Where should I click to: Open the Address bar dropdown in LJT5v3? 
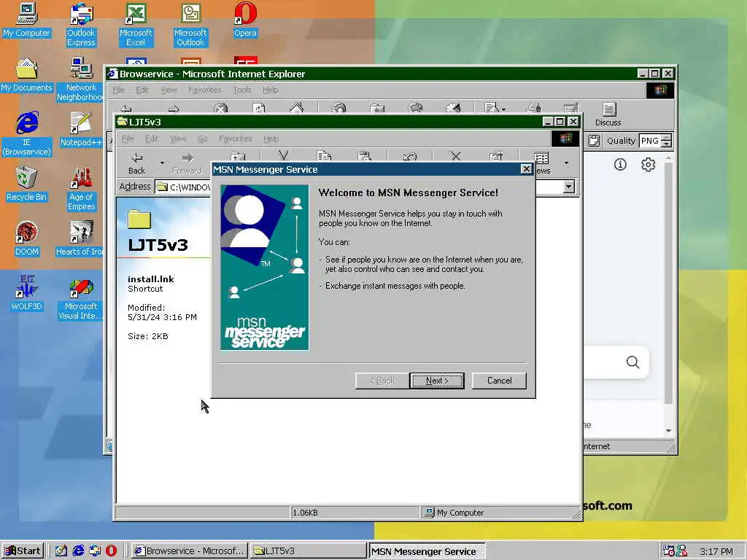tap(569, 187)
